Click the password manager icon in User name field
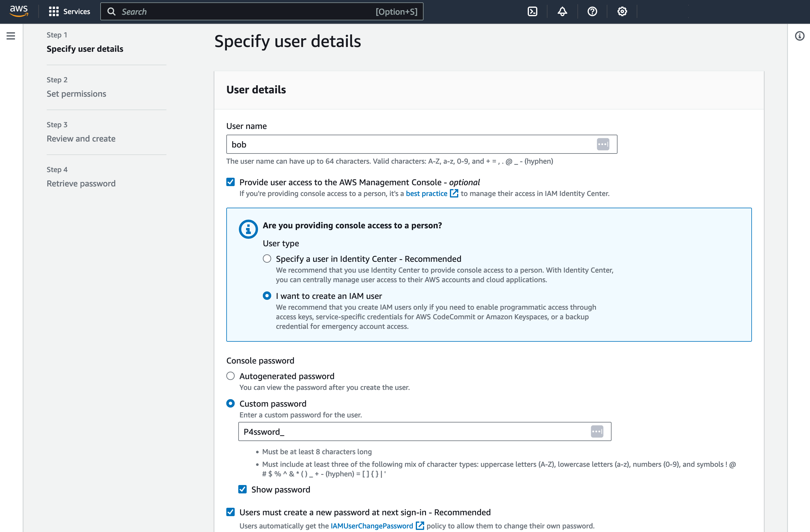Viewport: 810px width, 532px height. (x=603, y=144)
